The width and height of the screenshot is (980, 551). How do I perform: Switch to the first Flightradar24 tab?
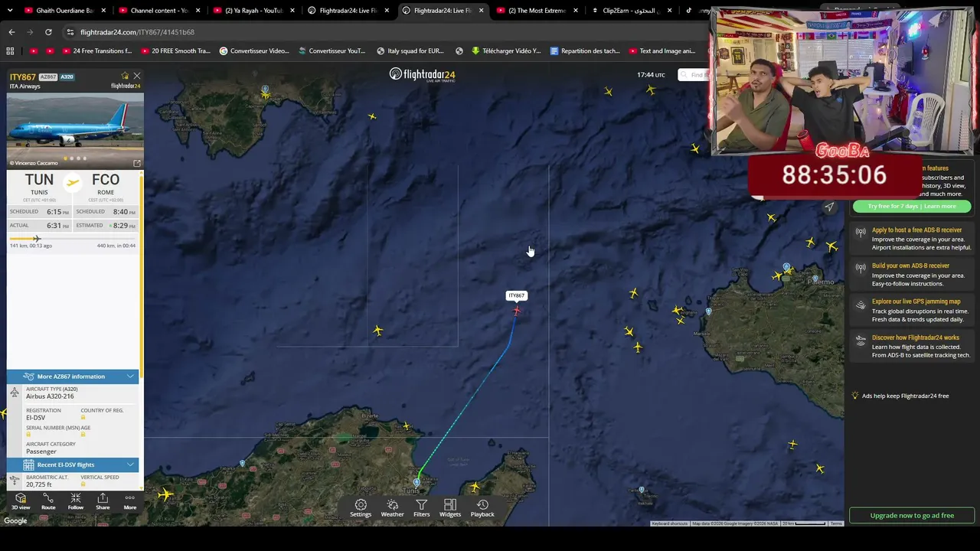[346, 11]
